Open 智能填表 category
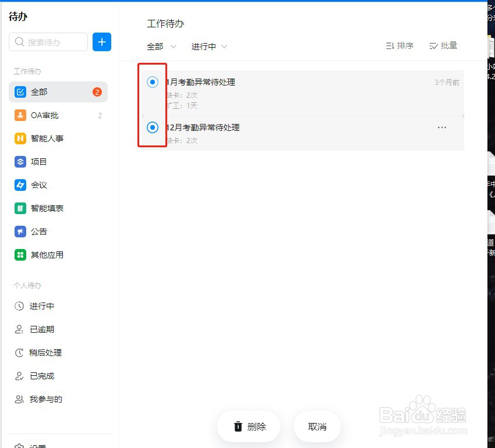The height and width of the screenshot is (448, 495). coord(58,208)
